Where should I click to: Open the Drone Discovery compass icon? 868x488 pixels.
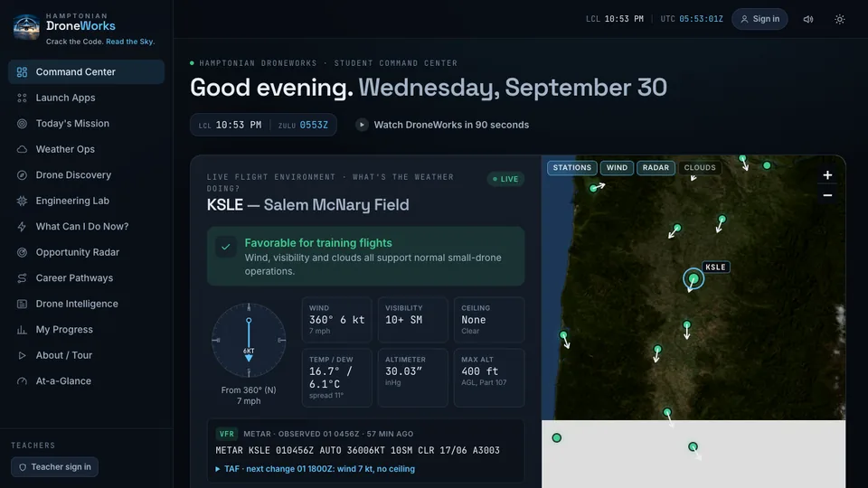[22, 175]
